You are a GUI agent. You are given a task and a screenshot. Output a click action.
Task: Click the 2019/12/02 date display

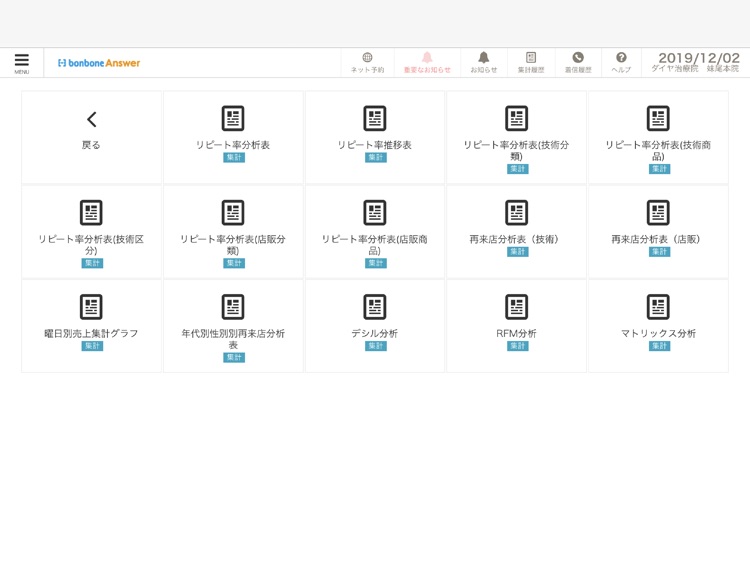click(x=699, y=58)
